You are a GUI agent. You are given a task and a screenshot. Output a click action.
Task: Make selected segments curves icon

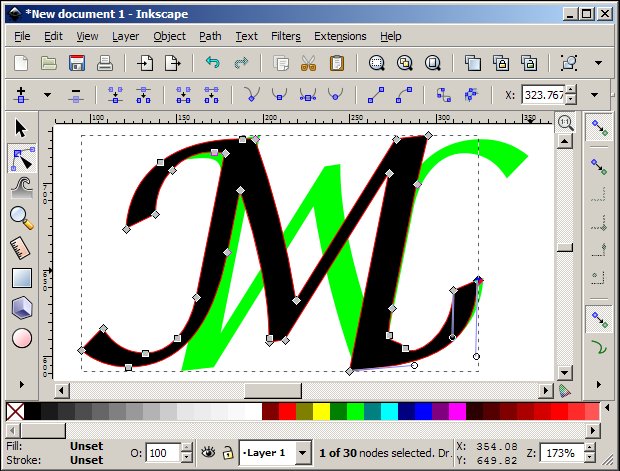tap(404, 95)
